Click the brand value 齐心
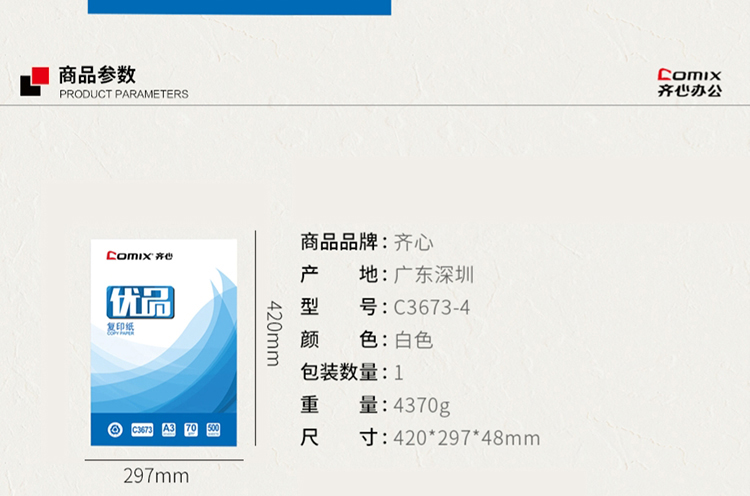Screen dimensions: 750x496 [x=414, y=242]
